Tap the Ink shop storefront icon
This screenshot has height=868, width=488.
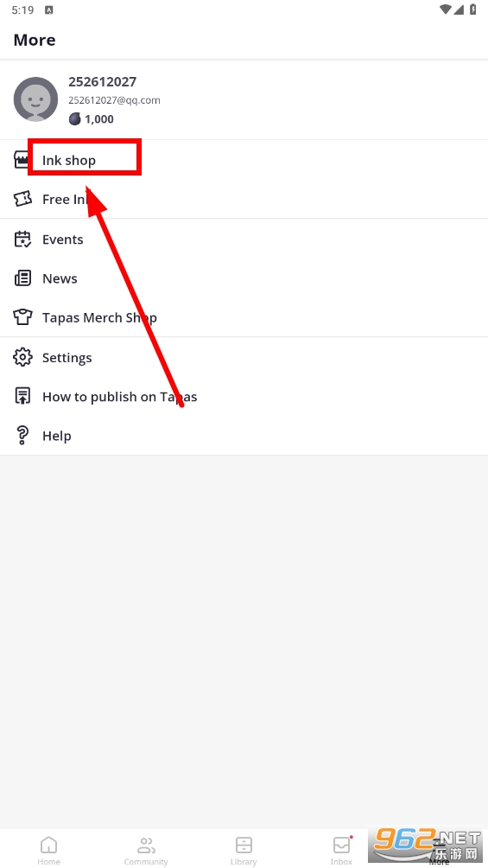point(21,160)
